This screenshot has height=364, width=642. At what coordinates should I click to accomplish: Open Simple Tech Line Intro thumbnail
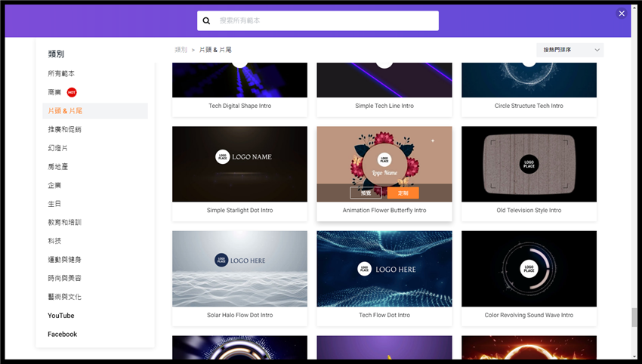pyautogui.click(x=384, y=80)
